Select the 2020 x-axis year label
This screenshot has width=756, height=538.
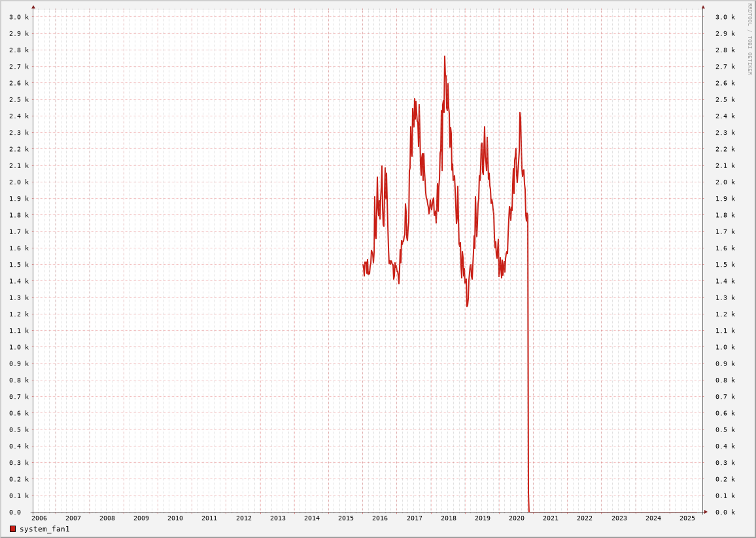coord(517,518)
